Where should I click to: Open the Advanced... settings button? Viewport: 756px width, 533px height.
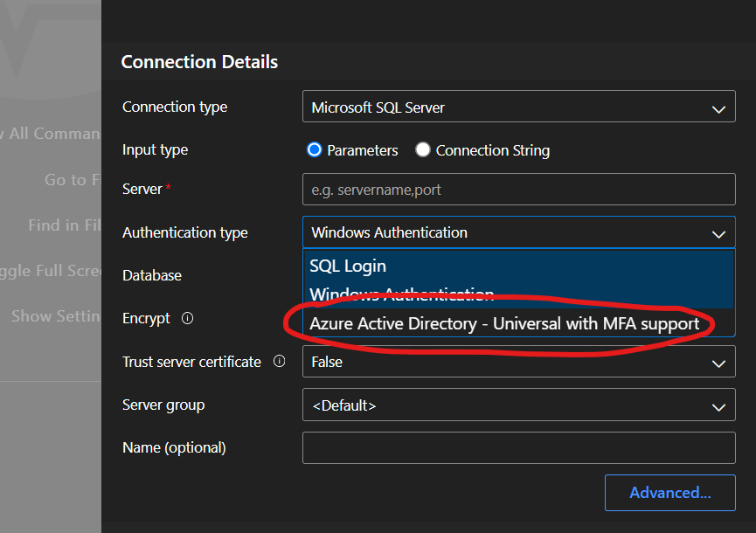coord(670,493)
